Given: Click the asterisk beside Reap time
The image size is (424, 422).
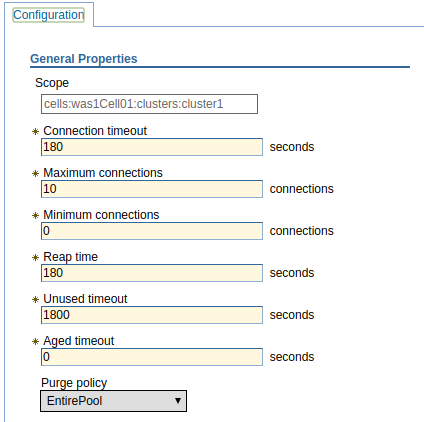Looking at the screenshot, I should pos(35,258).
